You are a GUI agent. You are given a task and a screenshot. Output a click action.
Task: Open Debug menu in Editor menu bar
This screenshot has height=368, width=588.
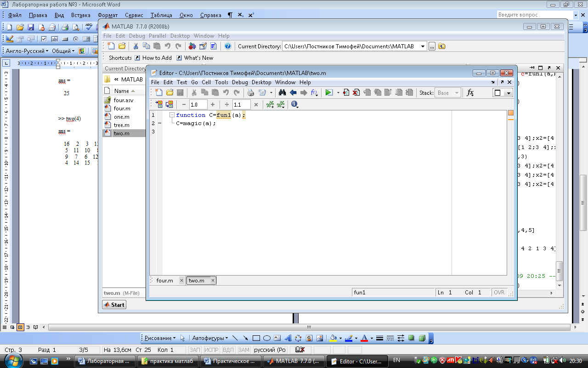[240, 82]
